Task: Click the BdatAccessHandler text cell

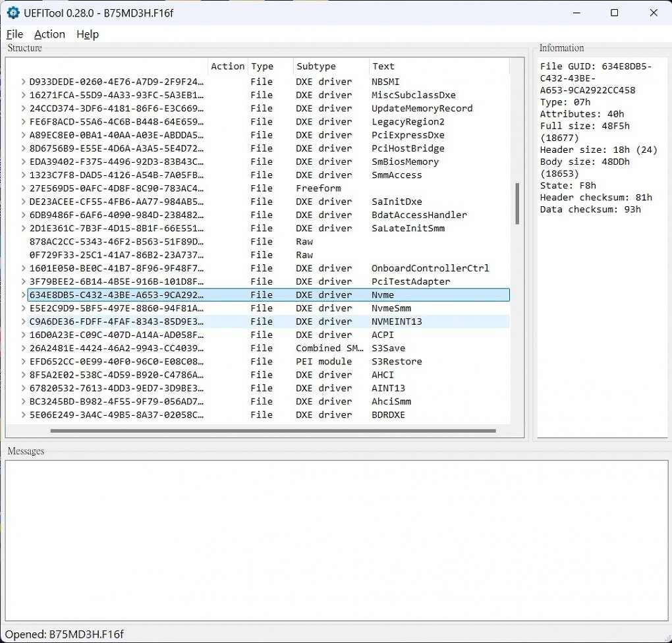Action: pos(419,215)
